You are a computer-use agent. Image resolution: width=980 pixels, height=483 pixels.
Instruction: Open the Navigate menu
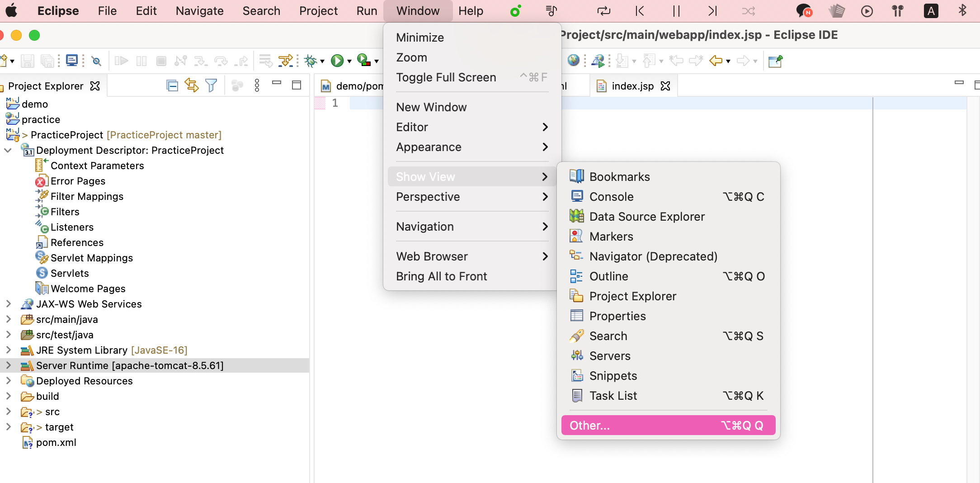coord(199,11)
